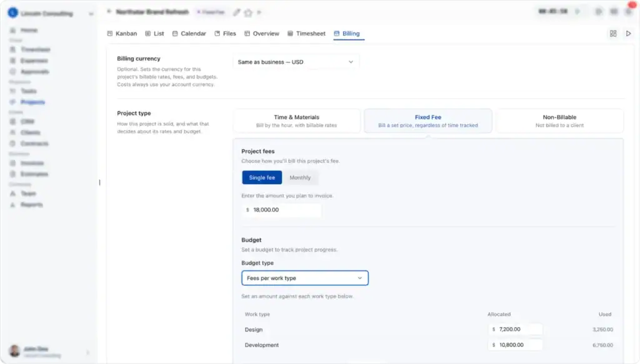
Task: Go to the Files tab
Action: 225,34
